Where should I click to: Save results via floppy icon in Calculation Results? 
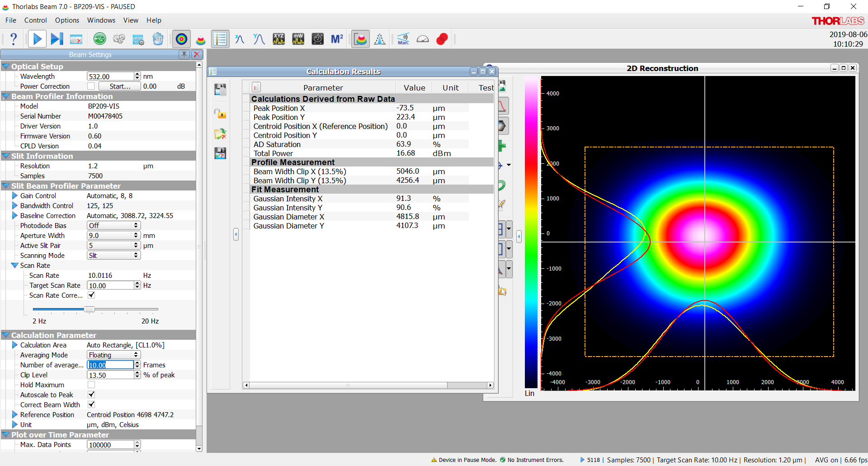(220, 90)
